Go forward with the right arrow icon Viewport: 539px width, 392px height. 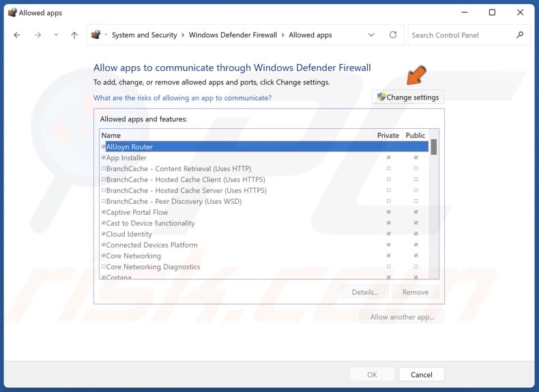pyautogui.click(x=38, y=35)
